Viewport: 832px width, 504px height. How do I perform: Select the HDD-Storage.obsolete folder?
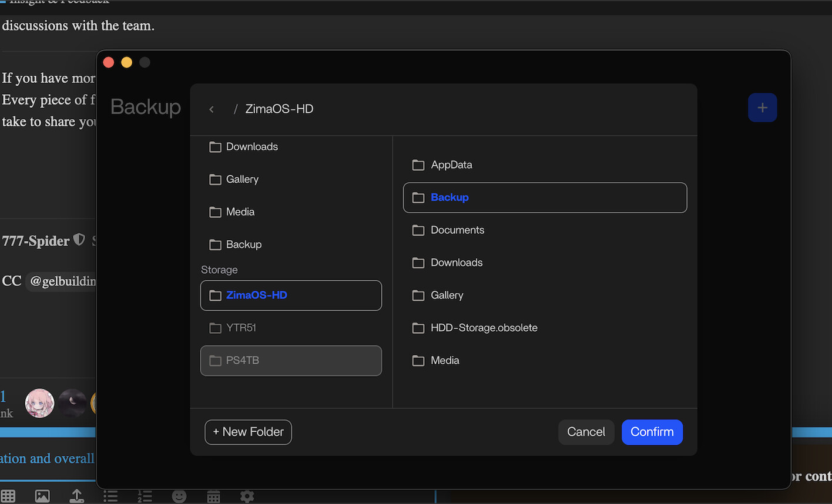484,328
